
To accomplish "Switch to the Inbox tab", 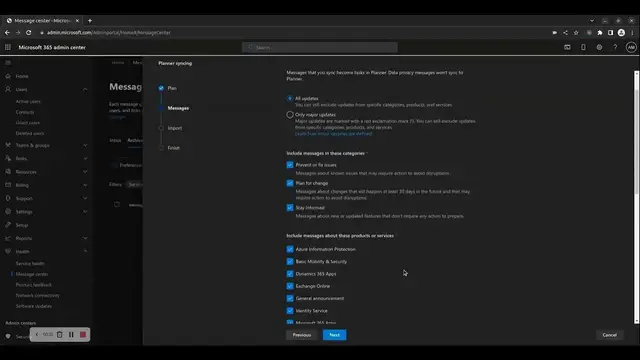I will point(115,140).
